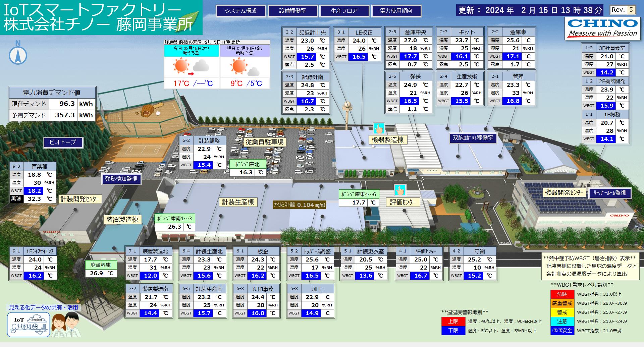The width and height of the screenshot is (644, 347).
Task: Click the ほぼ安全 blue WBGT swatch
Action: click(562, 330)
